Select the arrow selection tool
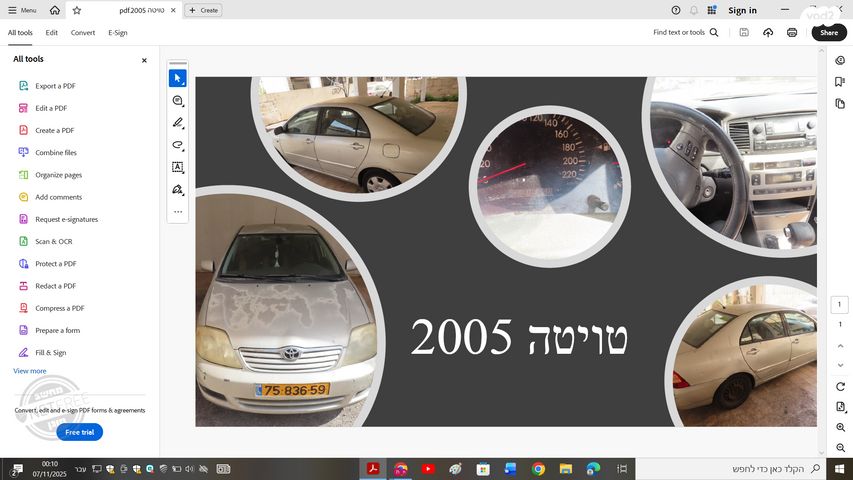Image resolution: width=853 pixels, height=480 pixels. [177, 78]
